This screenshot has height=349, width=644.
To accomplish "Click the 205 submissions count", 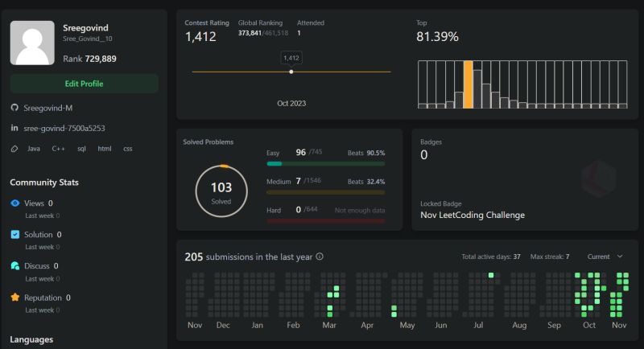I will coord(194,257).
